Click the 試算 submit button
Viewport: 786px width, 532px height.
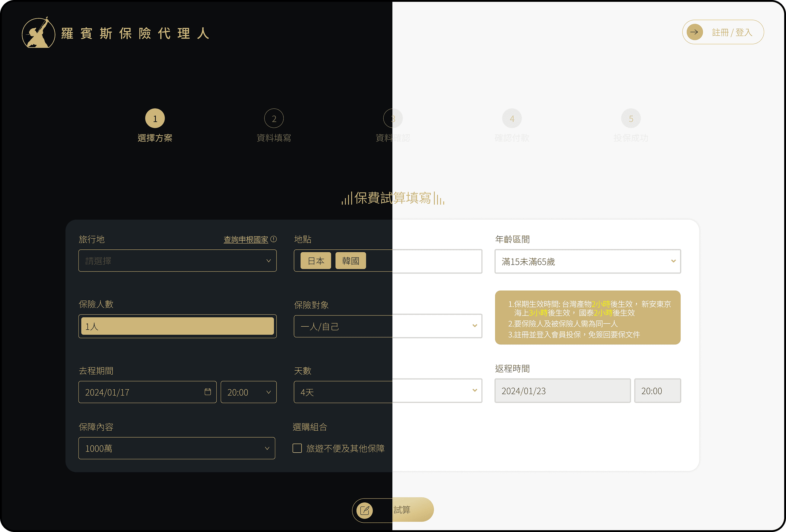[402, 510]
